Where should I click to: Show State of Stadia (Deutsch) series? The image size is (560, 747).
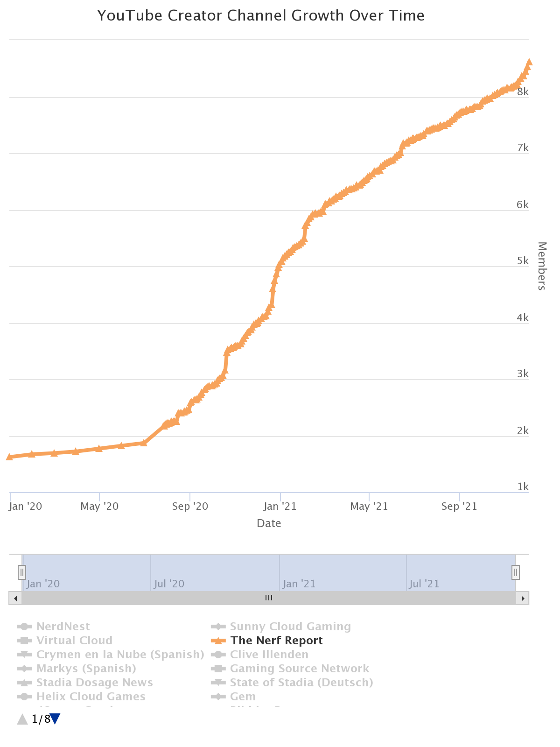tap(301, 683)
